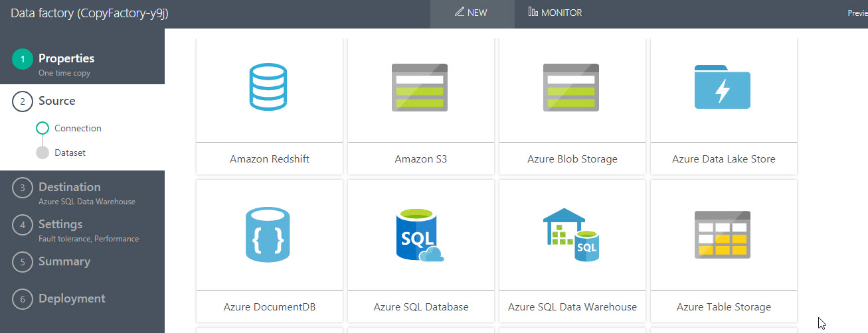Choose the Azure Table Storage grid icon

point(723,235)
